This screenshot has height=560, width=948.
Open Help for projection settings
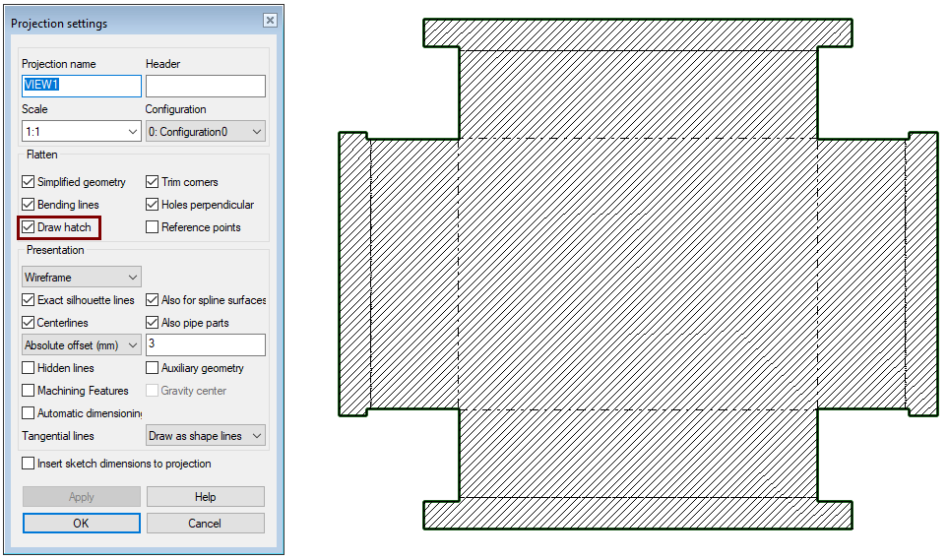tap(206, 496)
